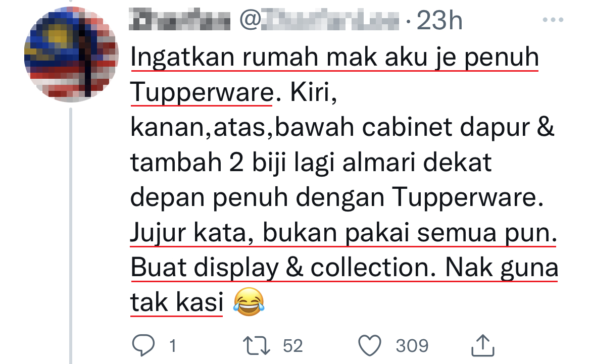
Task: Open the pixelated flag profile avatar
Action: [71, 55]
